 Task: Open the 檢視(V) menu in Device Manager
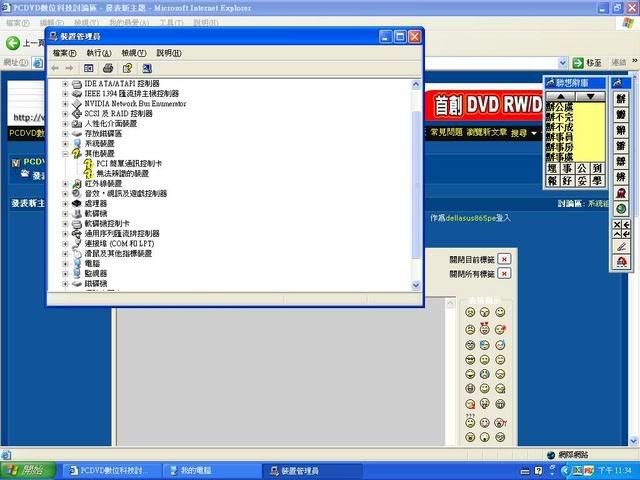click(134, 53)
